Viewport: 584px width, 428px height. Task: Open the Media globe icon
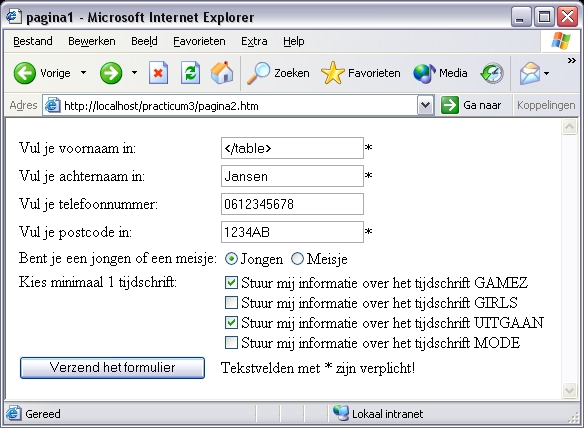424,73
